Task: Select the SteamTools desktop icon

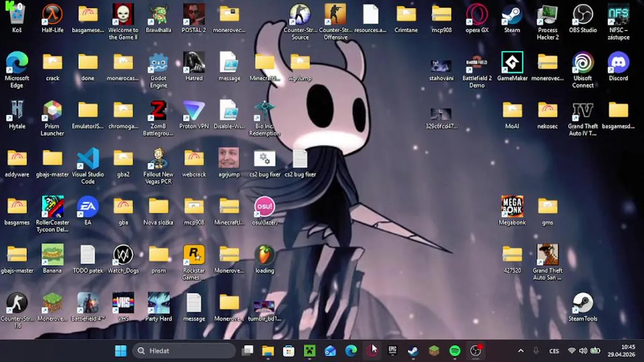Action: click(x=583, y=307)
